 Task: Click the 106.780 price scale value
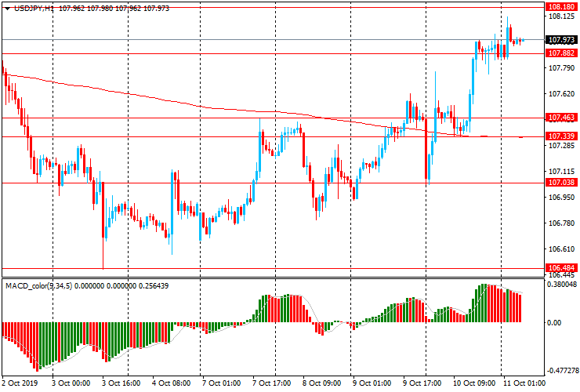[561, 223]
